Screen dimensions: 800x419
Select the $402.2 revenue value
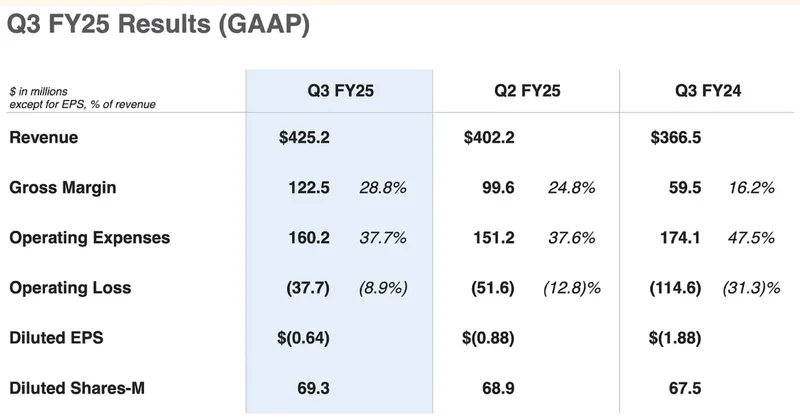(x=490, y=138)
